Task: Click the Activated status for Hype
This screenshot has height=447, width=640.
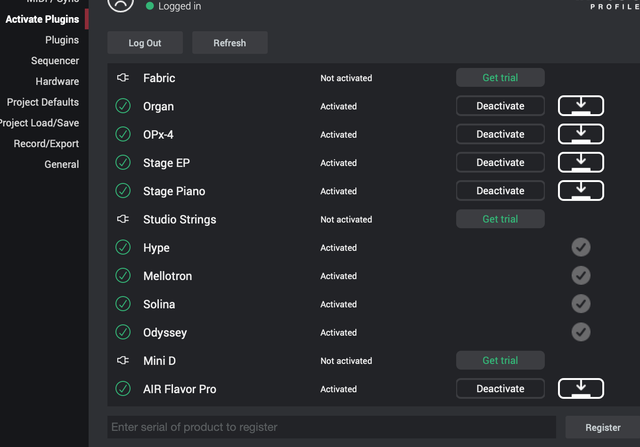Action: (x=338, y=248)
